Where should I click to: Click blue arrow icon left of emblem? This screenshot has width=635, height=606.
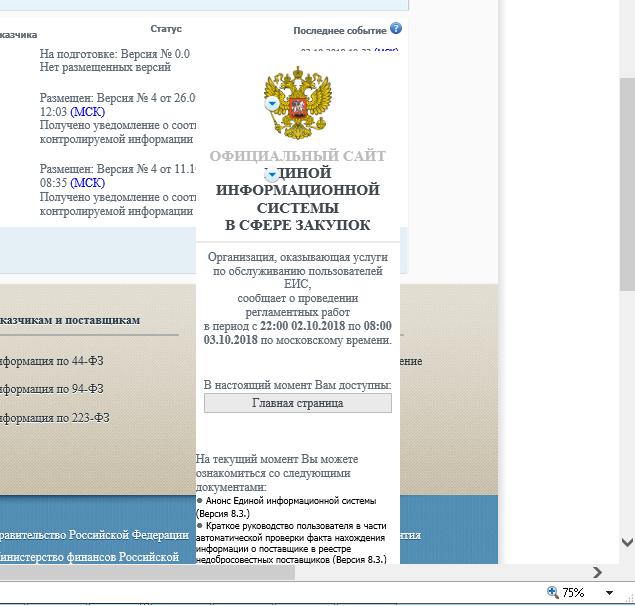coord(271,104)
